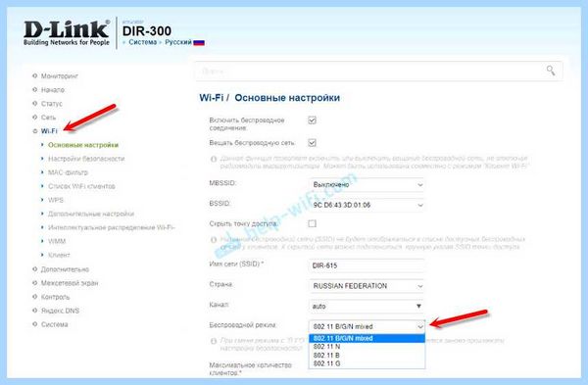Open Статус section in sidebar
Viewport: 588px width, 385px height.
[51, 104]
